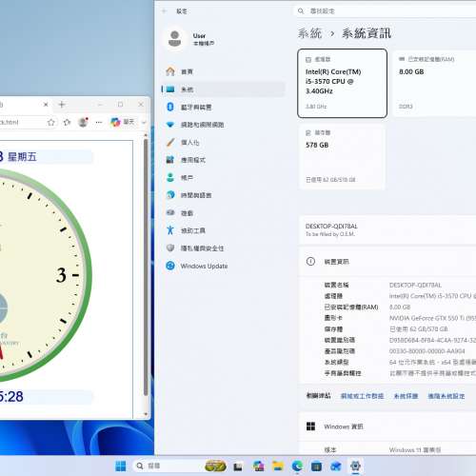This screenshot has width=476, height=476.
Task: Open a new tab in Edge
Action: pos(62,105)
